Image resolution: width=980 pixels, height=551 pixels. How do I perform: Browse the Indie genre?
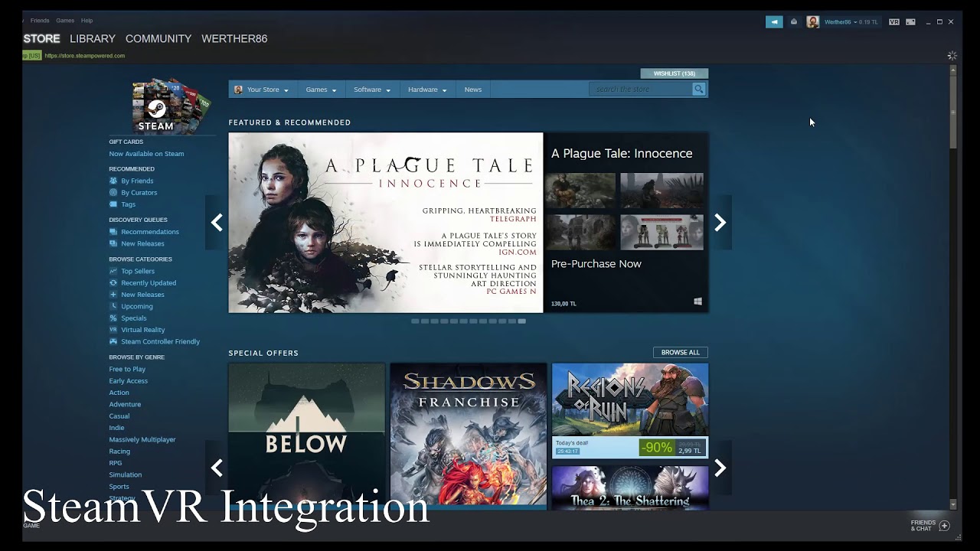pos(116,428)
